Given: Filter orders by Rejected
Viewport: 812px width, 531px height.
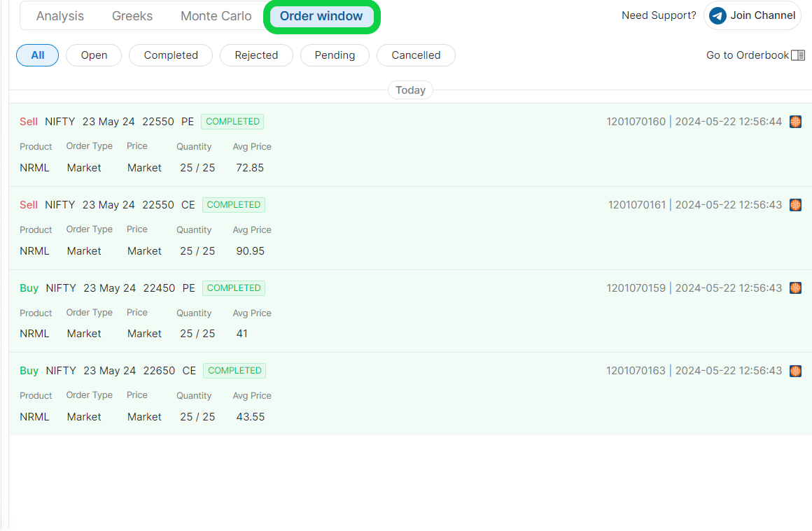Looking at the screenshot, I should (x=256, y=55).
